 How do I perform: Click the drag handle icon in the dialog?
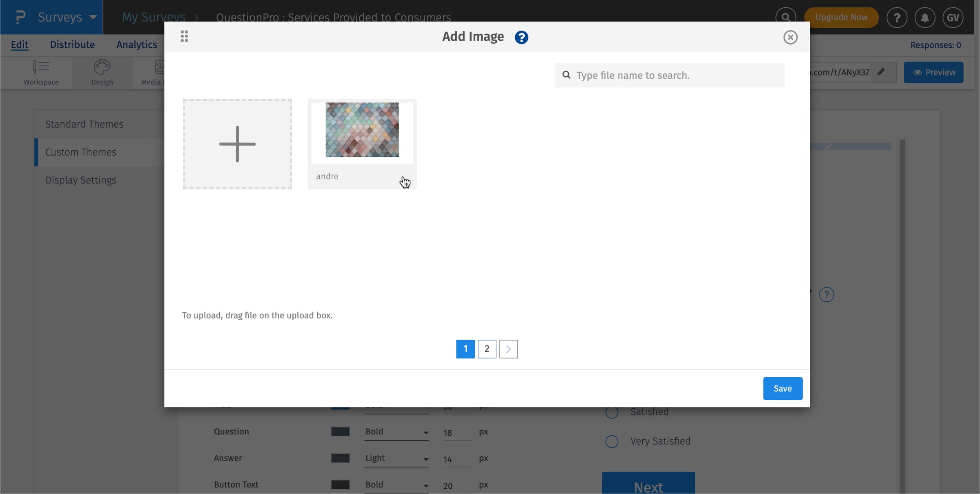click(184, 36)
